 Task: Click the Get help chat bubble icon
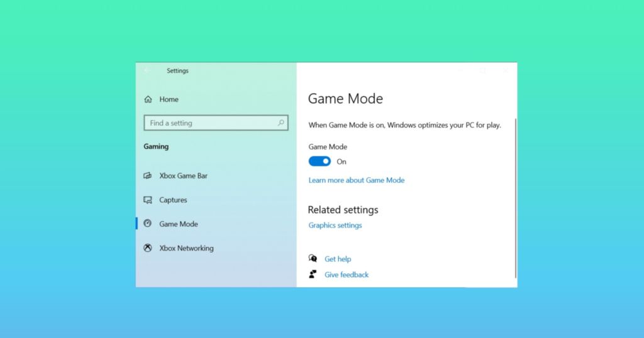pyautogui.click(x=313, y=259)
